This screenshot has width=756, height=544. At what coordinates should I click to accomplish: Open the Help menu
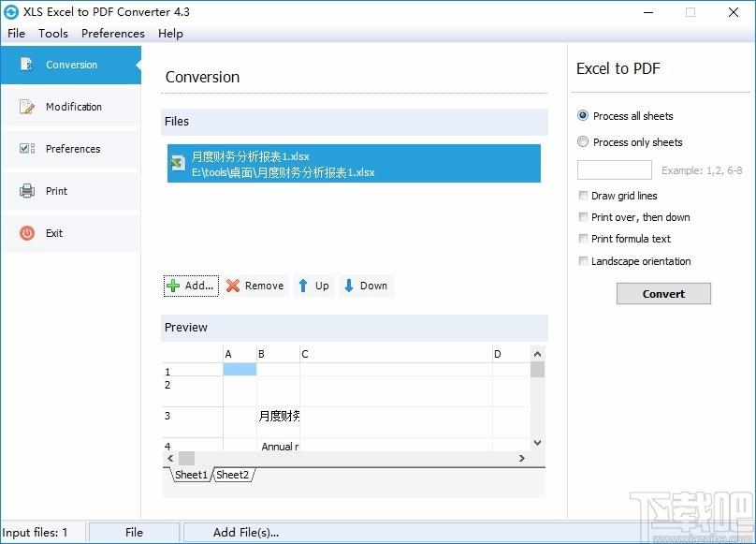pyautogui.click(x=170, y=34)
